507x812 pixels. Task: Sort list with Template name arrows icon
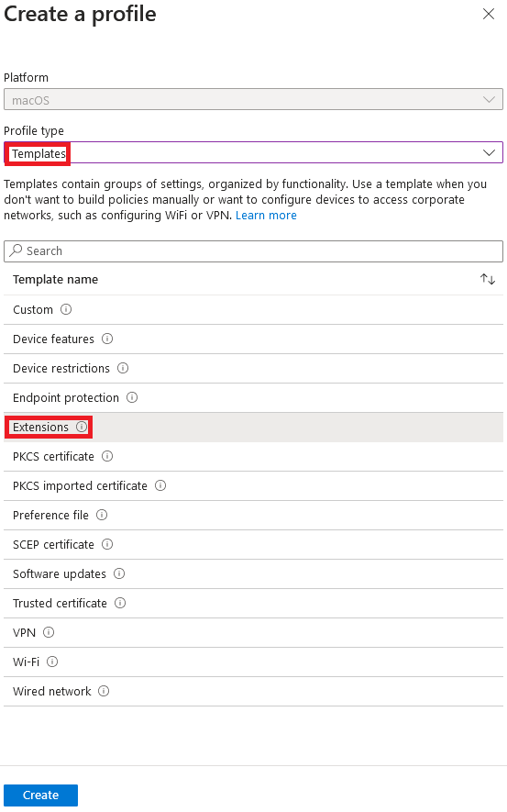pyautogui.click(x=488, y=280)
